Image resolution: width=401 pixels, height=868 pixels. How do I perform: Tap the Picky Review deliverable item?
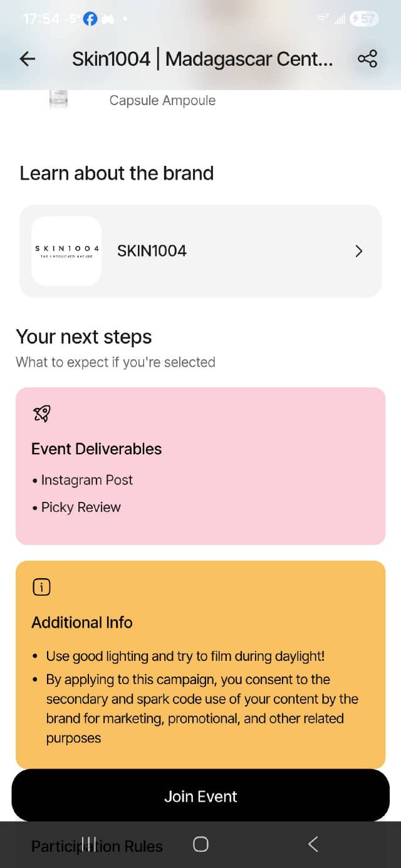80,508
